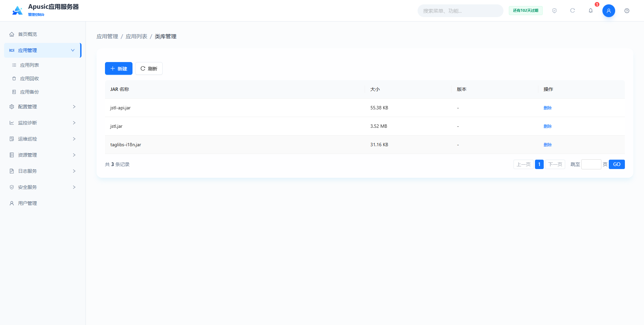Click the gear icon beside 配置管理
Screen dimensions: 644x325
click(12, 107)
